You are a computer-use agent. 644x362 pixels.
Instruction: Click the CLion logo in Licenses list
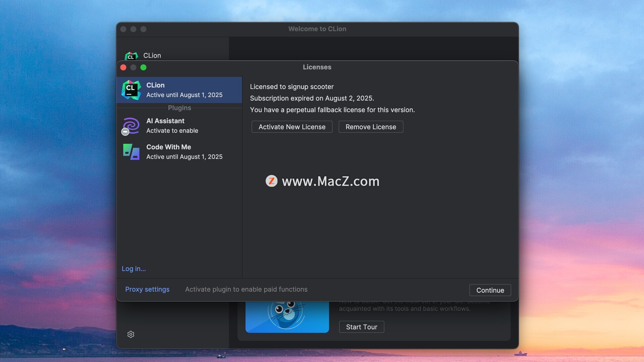(131, 90)
